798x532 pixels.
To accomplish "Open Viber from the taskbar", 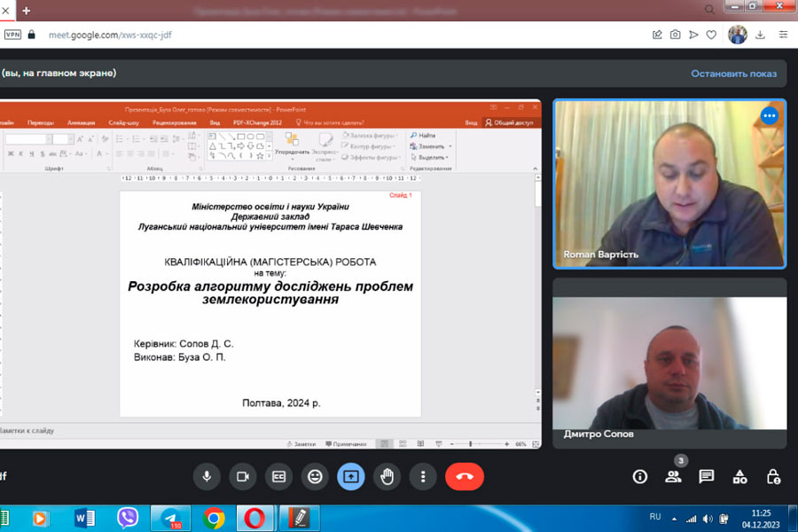I will click(127, 518).
